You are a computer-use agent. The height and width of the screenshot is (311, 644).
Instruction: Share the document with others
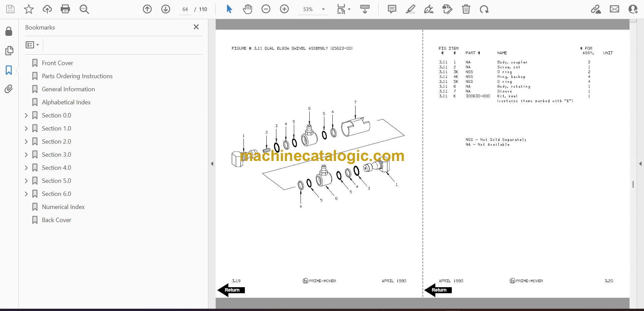coord(633,9)
